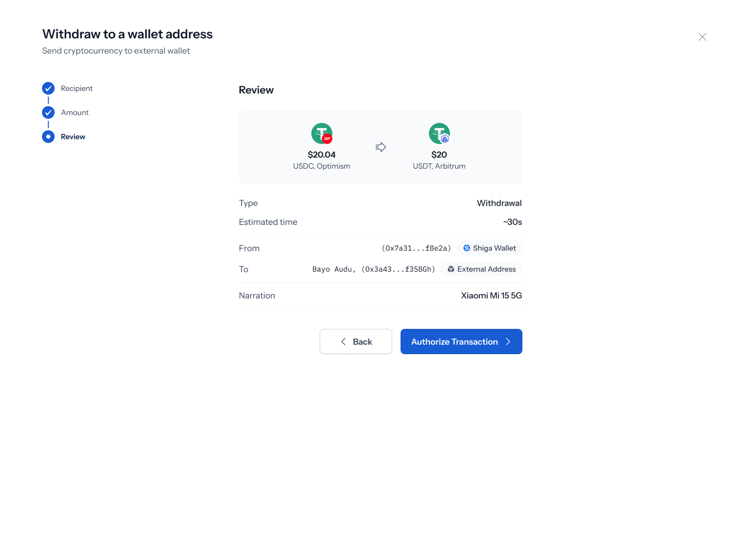The height and width of the screenshot is (538, 756).
Task: Go back to the previous step
Action: click(x=356, y=342)
